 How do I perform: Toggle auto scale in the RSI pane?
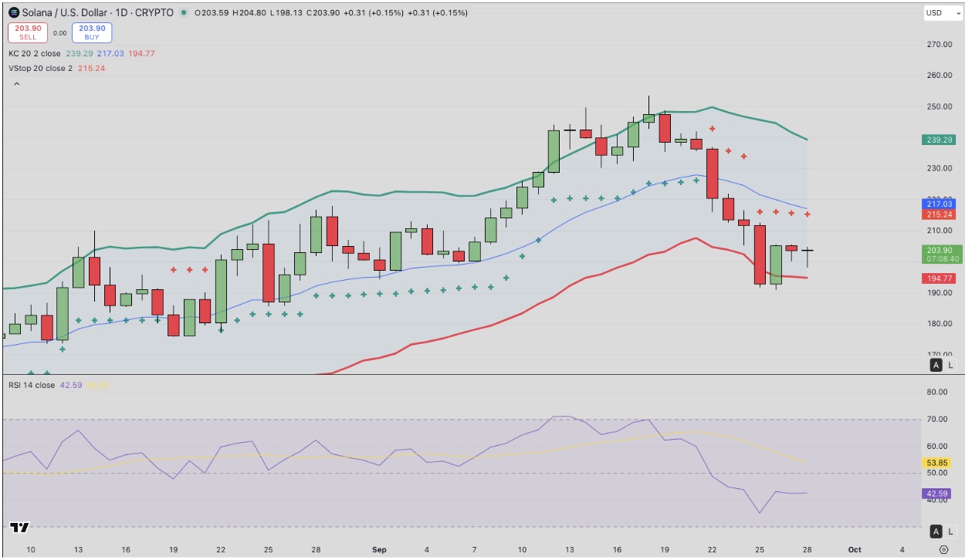point(936,531)
